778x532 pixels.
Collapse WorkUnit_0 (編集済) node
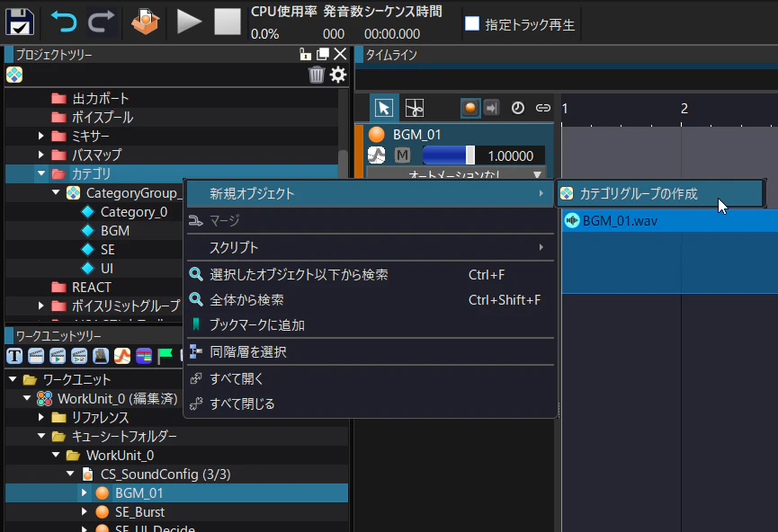pyautogui.click(x=27, y=398)
